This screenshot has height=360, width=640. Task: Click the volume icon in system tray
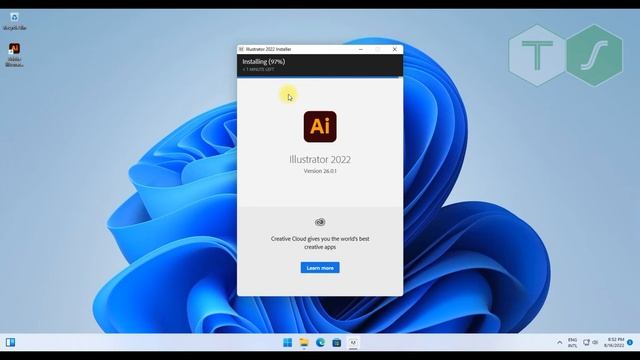[x=595, y=342]
